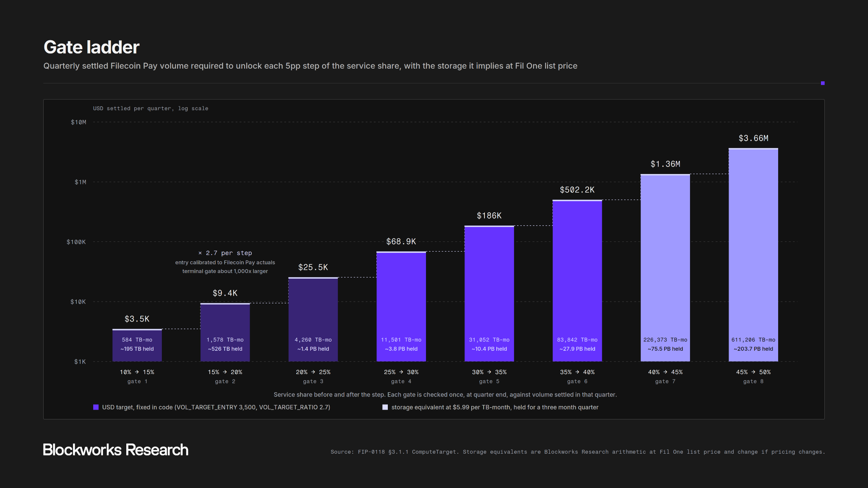Click the $186K value label
The width and height of the screenshot is (868, 488).
[x=489, y=216]
